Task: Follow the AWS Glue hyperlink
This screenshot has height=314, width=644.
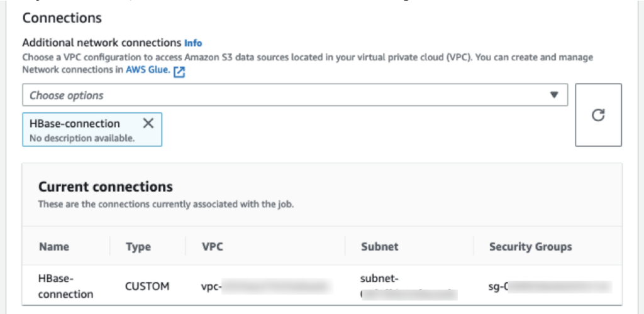Action: [x=148, y=70]
